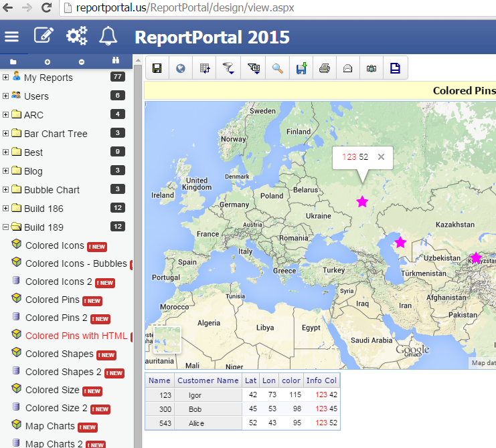Open the Colored Size report

pos(52,390)
